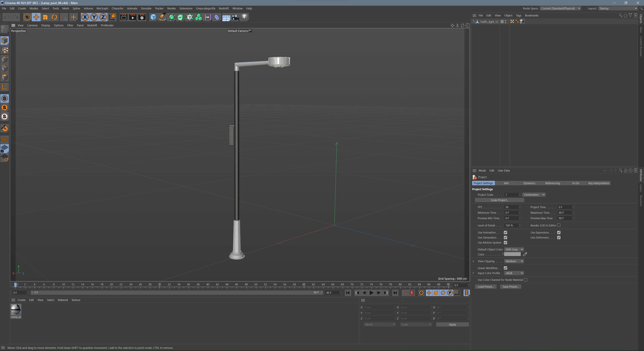Enable Render LOD in Editor
The image size is (644, 351).
[x=559, y=225]
